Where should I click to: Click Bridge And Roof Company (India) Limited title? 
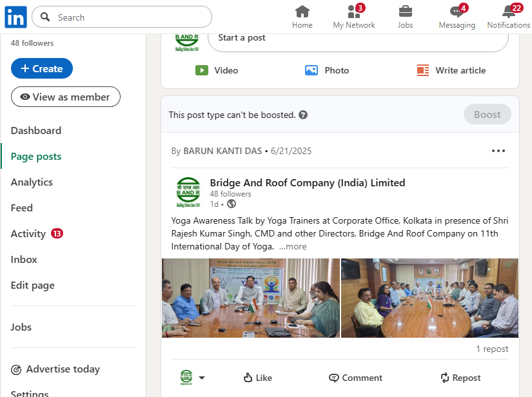click(x=308, y=183)
